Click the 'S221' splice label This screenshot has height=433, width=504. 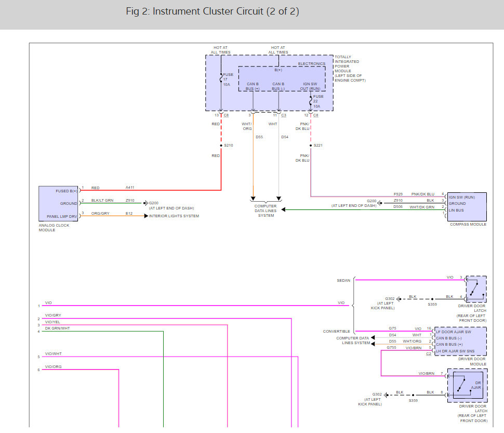(x=318, y=146)
